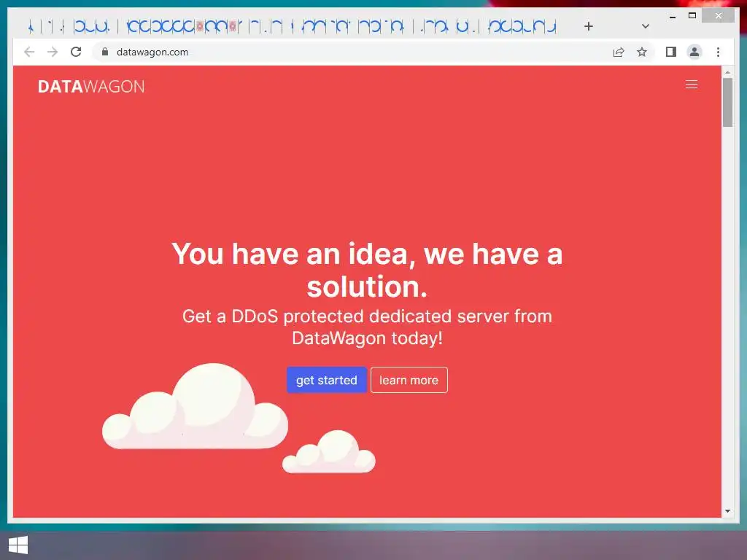Image resolution: width=747 pixels, height=560 pixels.
Task: Open a new tab with plus button
Action: click(589, 26)
